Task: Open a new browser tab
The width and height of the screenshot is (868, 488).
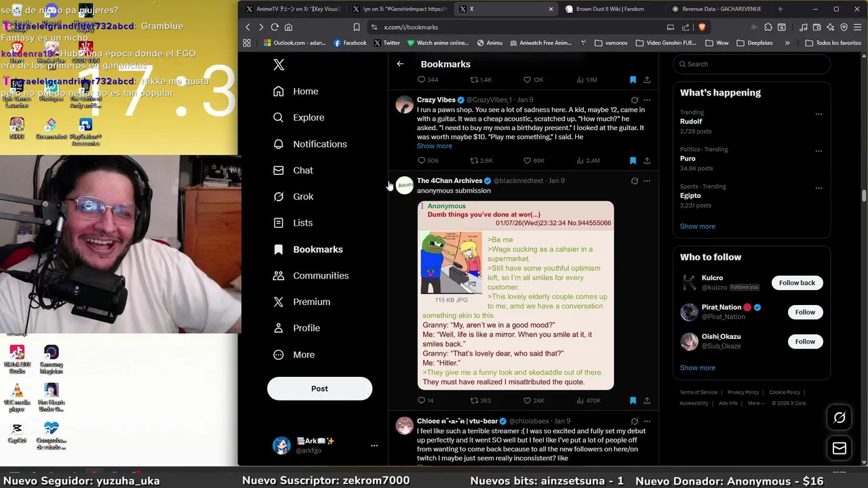Action: pyautogui.click(x=780, y=9)
